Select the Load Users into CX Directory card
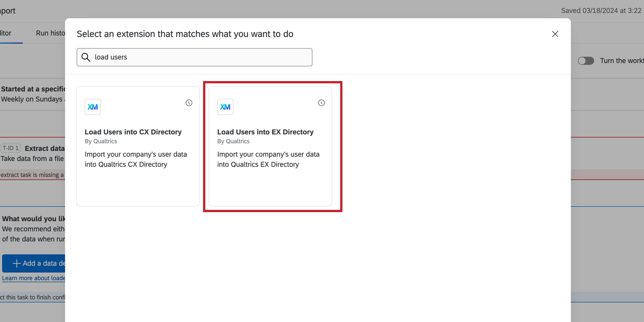644x322 pixels. [x=138, y=146]
